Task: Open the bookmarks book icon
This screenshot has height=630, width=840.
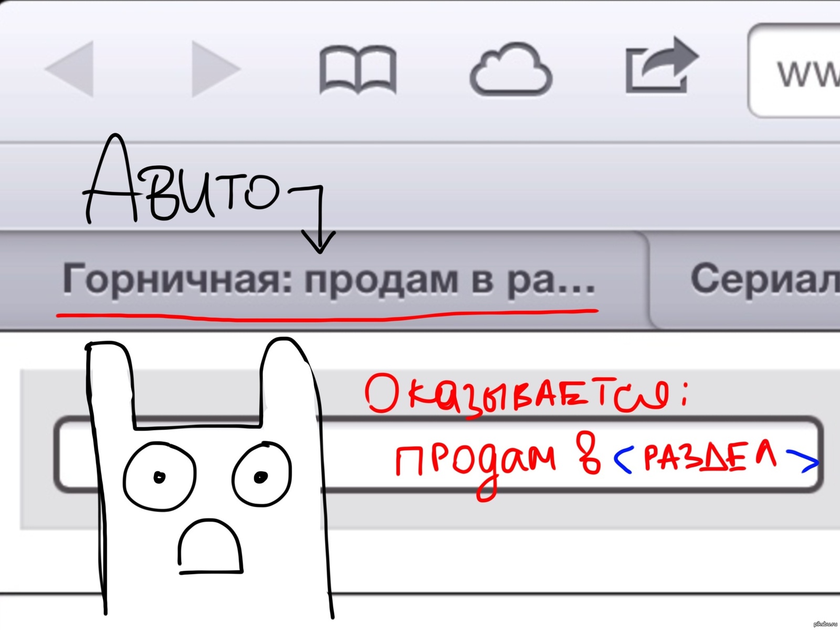Action: tap(358, 70)
